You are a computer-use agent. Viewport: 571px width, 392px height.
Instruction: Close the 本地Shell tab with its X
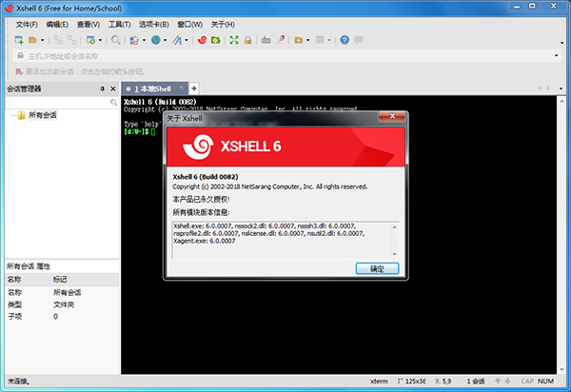pos(182,88)
